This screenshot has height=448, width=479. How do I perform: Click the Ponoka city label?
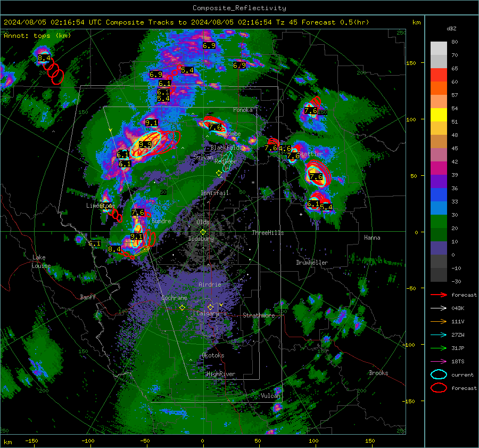pos(243,110)
